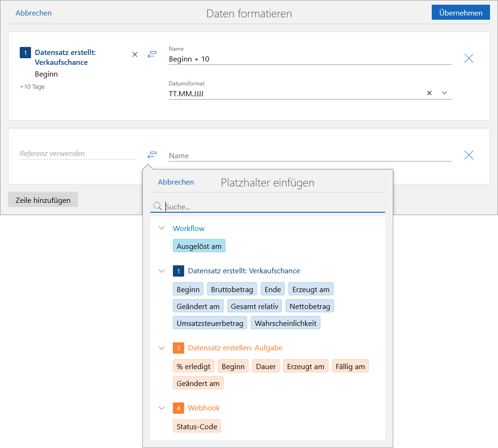498x448 pixels.
Task: Collapse Datensatz erstellt: Verkaufschance section
Action: coord(162,271)
